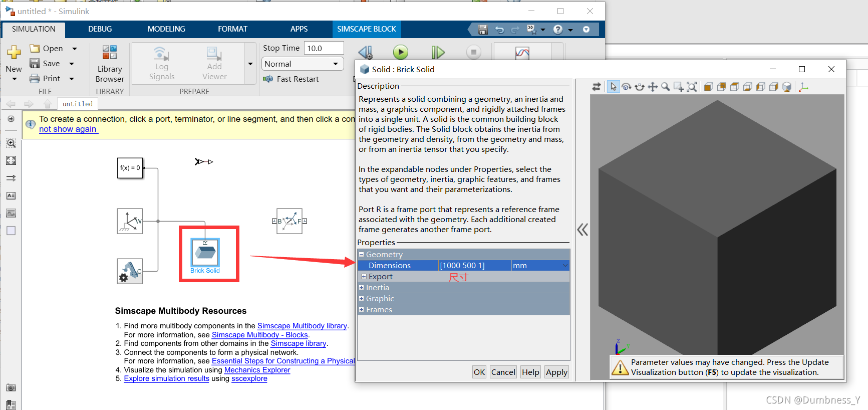Click the Stop simulation button

(x=473, y=52)
